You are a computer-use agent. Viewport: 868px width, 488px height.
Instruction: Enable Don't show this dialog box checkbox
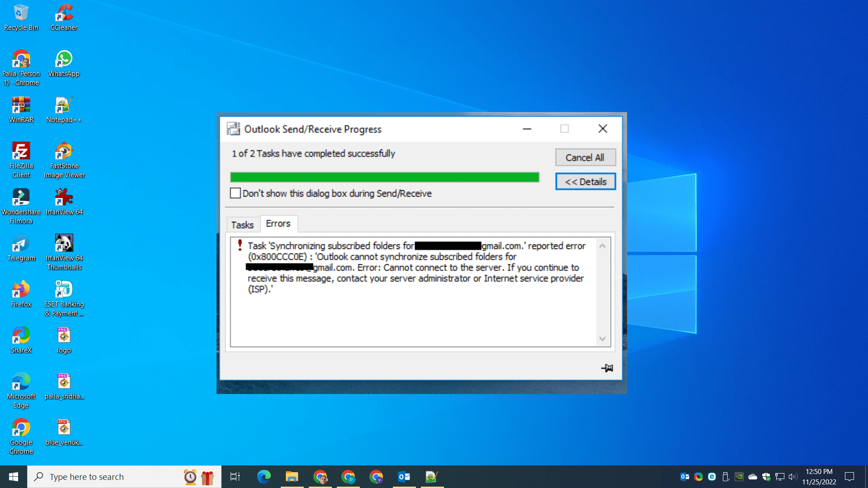tap(235, 193)
